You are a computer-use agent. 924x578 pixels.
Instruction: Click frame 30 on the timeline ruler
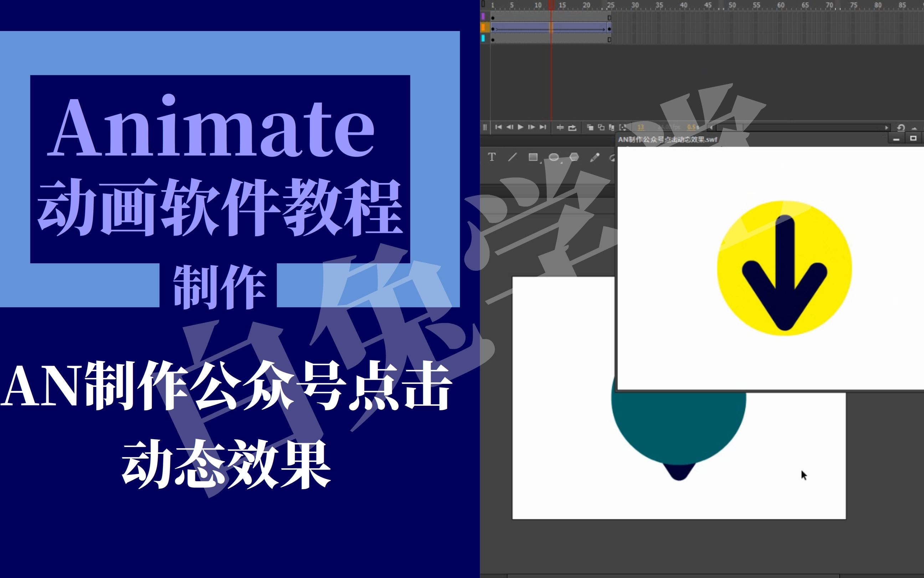[x=635, y=5]
